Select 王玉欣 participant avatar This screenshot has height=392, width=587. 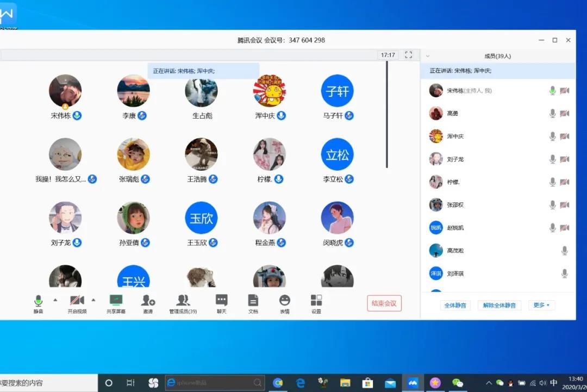(x=202, y=218)
